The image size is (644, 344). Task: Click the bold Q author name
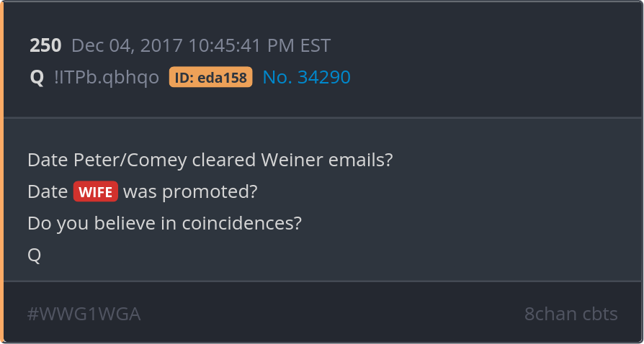(x=37, y=78)
